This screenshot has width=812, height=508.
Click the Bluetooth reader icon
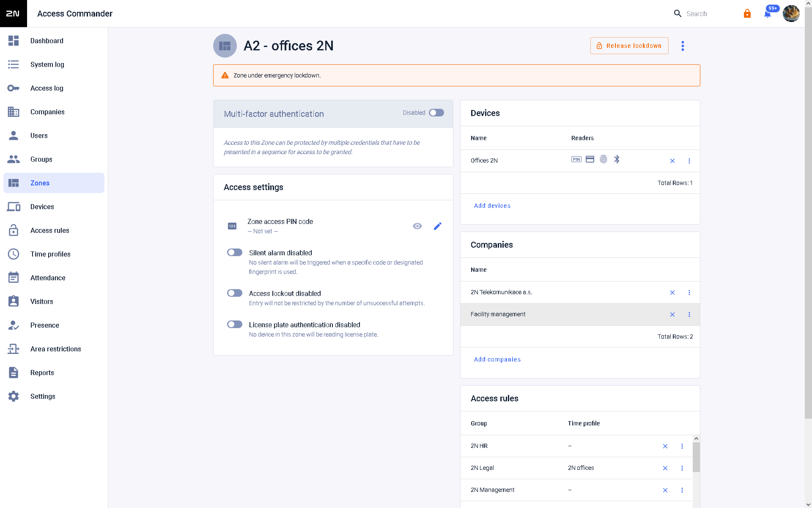pos(617,159)
